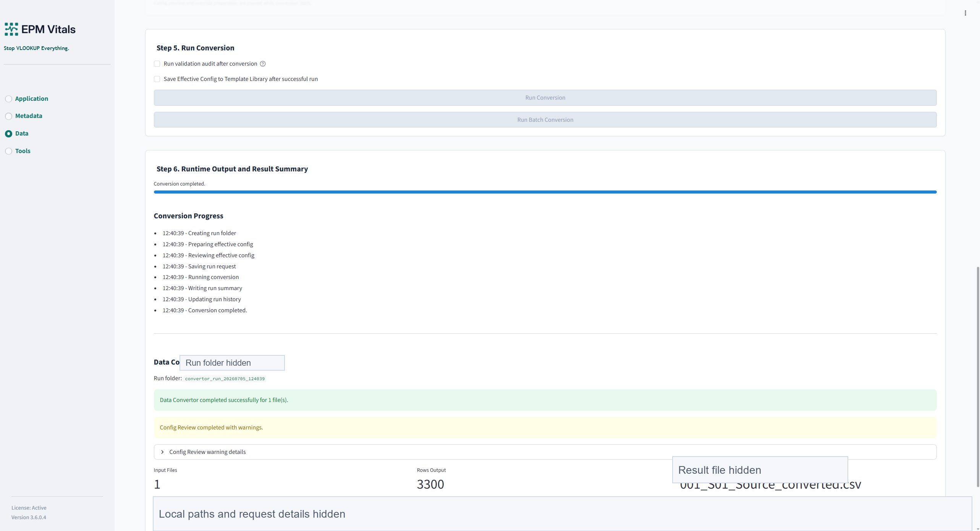Open the three-dot options menu
This screenshot has width=980, height=531.
click(965, 13)
